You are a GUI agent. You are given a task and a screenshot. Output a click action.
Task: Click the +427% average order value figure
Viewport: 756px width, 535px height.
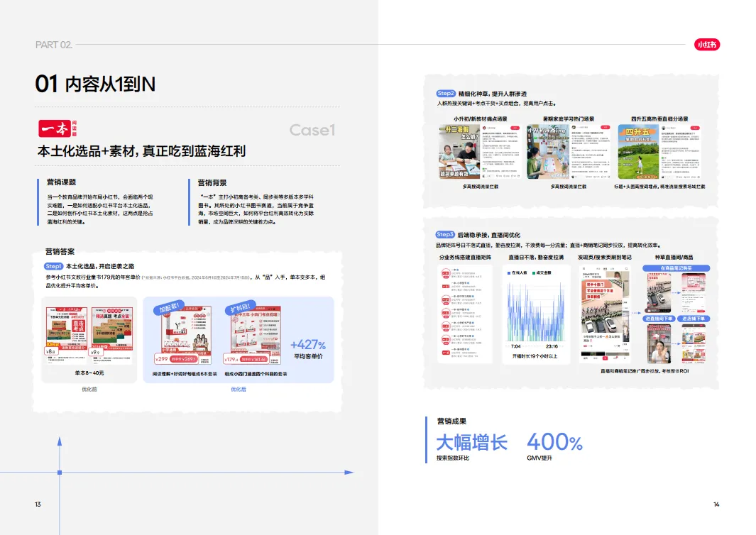[308, 346]
